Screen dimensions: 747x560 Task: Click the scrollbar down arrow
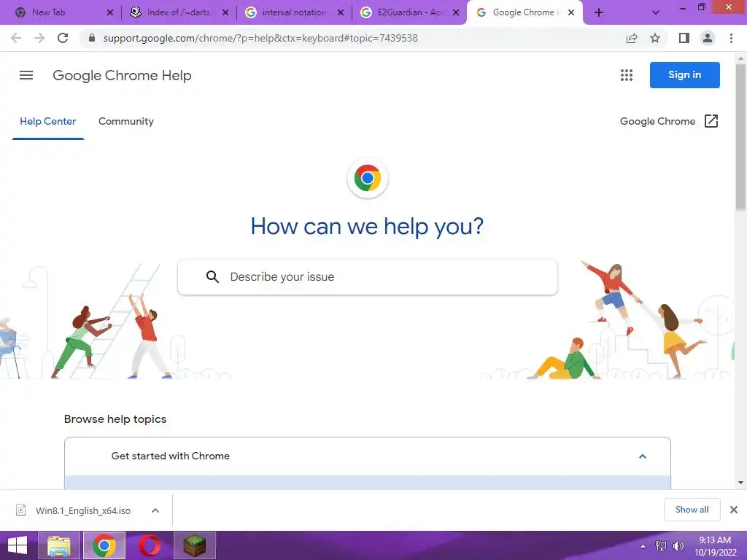(x=740, y=483)
